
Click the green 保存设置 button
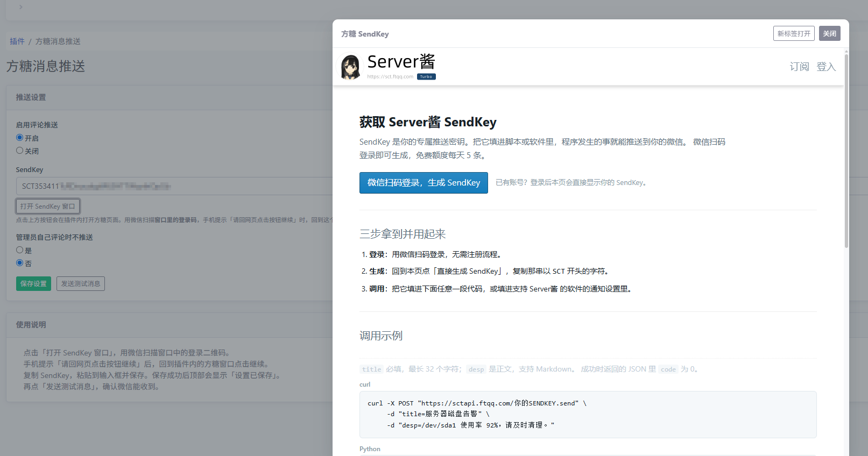33,283
